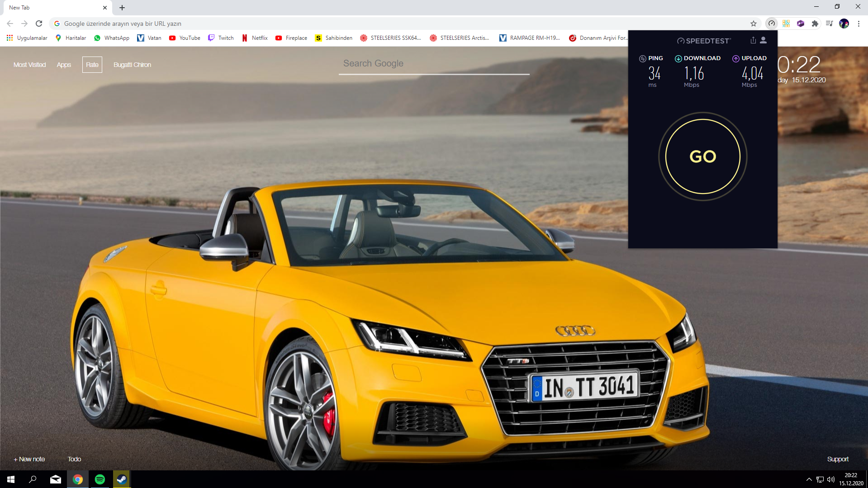Switch to Chrome in the taskbar

pos(78,479)
